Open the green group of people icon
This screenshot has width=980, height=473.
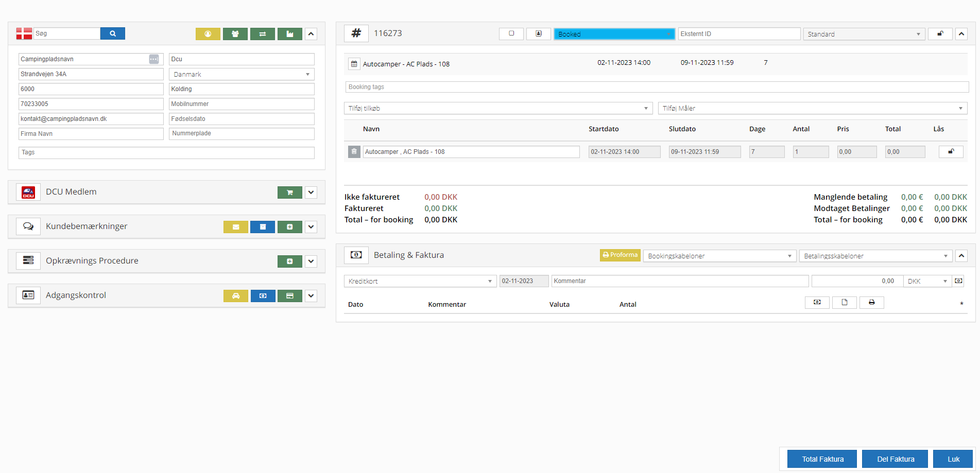[x=235, y=34]
